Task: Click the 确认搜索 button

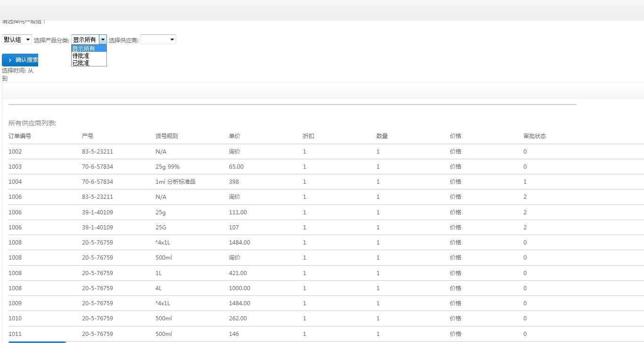Action: tap(20, 60)
